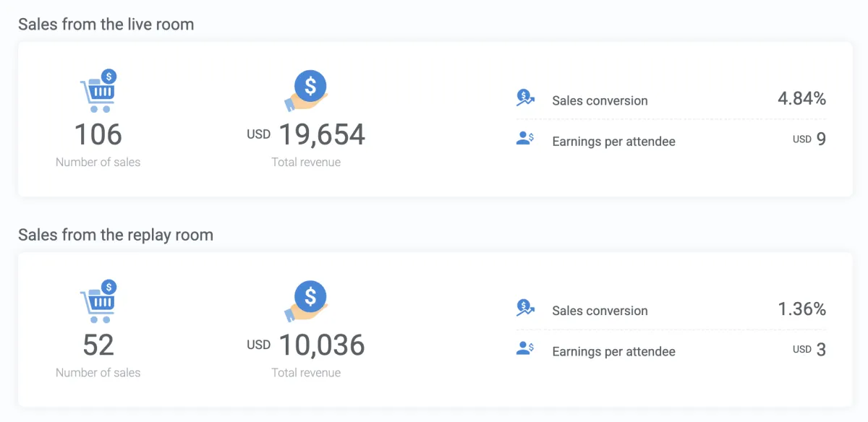868x422 pixels.
Task: Click the USD 9 earnings per attendee value
Action: (809, 139)
